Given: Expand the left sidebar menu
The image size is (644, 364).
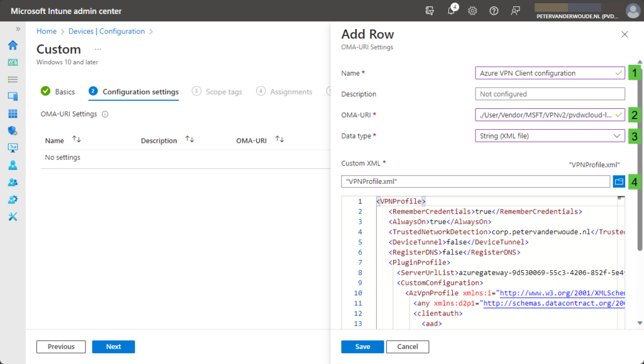Looking at the screenshot, I should click(x=18, y=29).
